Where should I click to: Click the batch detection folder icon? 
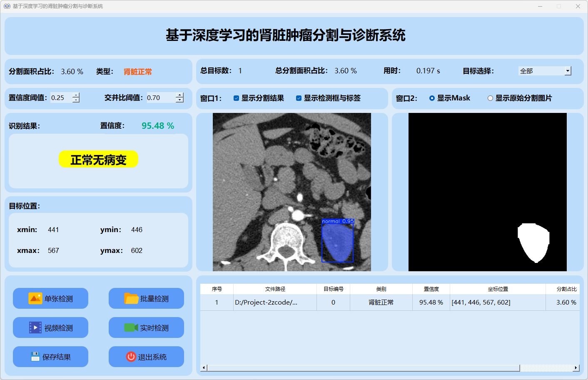click(131, 298)
